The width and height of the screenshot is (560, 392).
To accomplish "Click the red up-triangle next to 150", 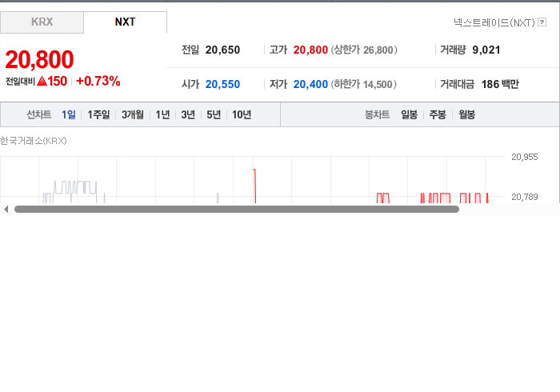I will (x=42, y=81).
